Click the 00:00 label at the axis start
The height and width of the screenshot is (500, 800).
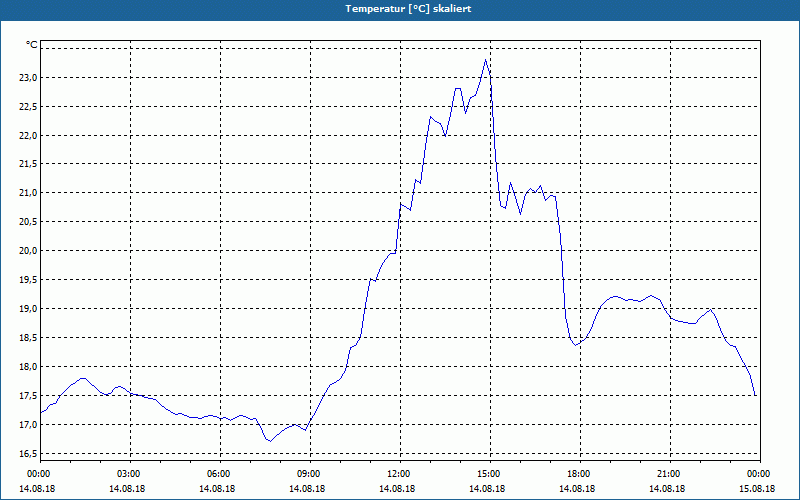tap(40, 474)
